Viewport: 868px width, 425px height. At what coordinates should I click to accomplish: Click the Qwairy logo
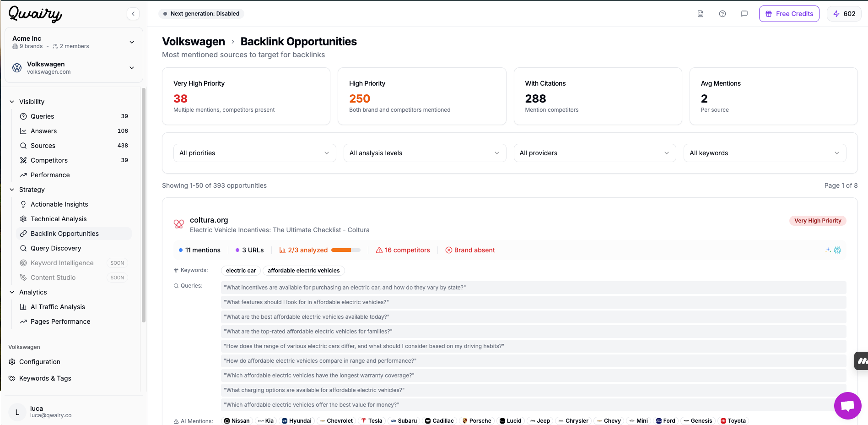click(35, 14)
